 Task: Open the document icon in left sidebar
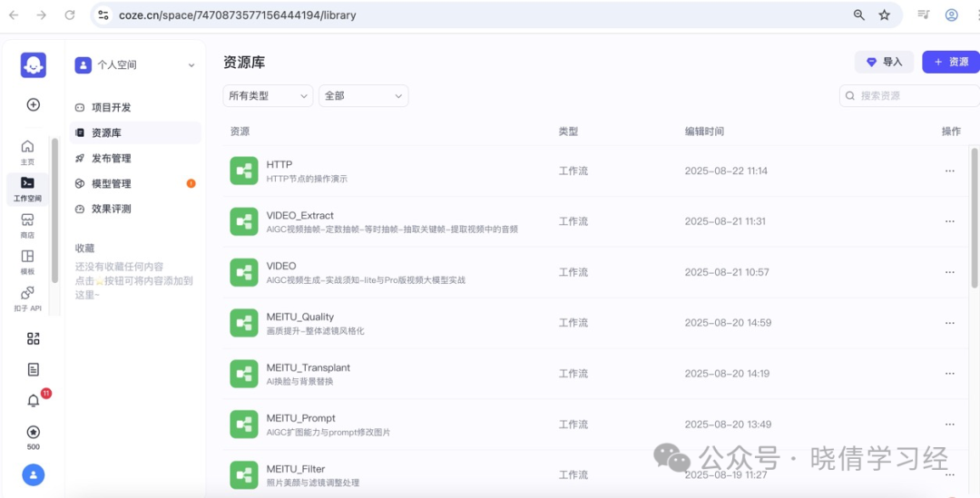click(x=34, y=369)
